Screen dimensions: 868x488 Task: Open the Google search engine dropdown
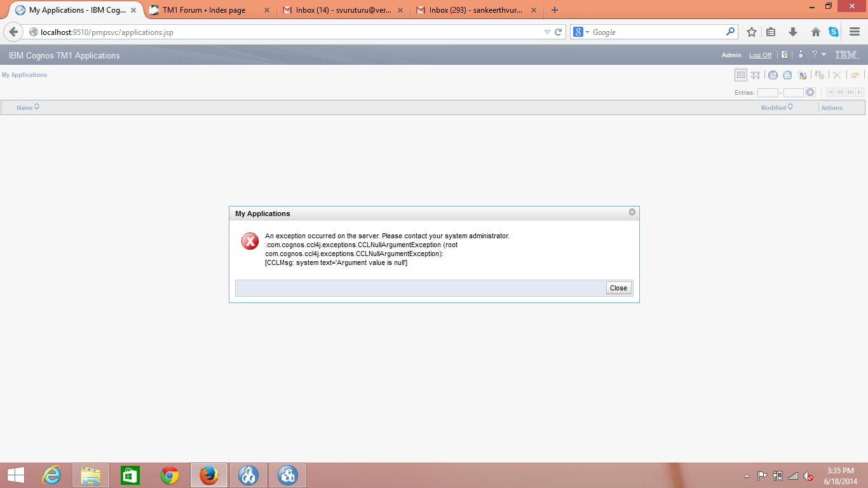(x=581, y=32)
